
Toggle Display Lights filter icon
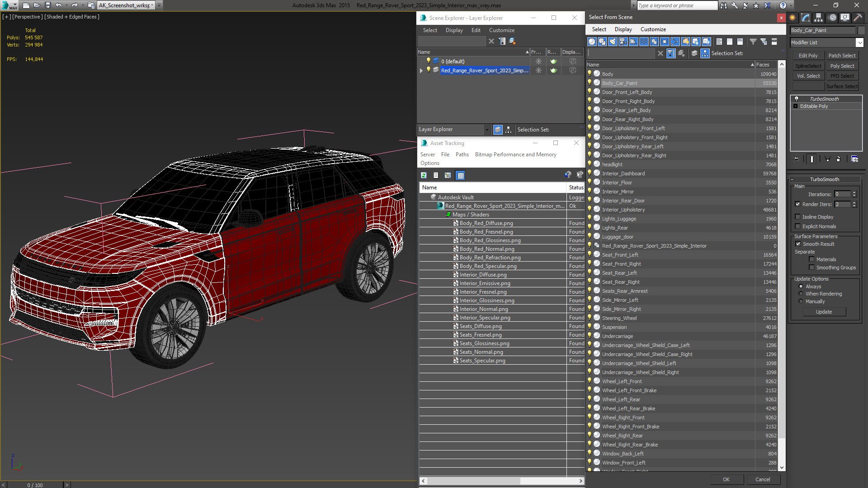pyautogui.click(x=613, y=42)
